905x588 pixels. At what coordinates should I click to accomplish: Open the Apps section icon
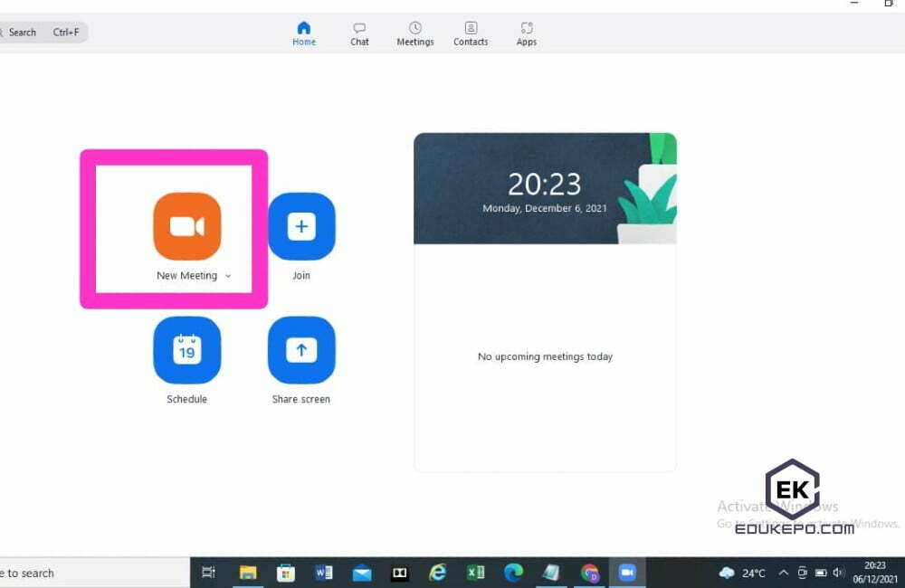pos(526,33)
